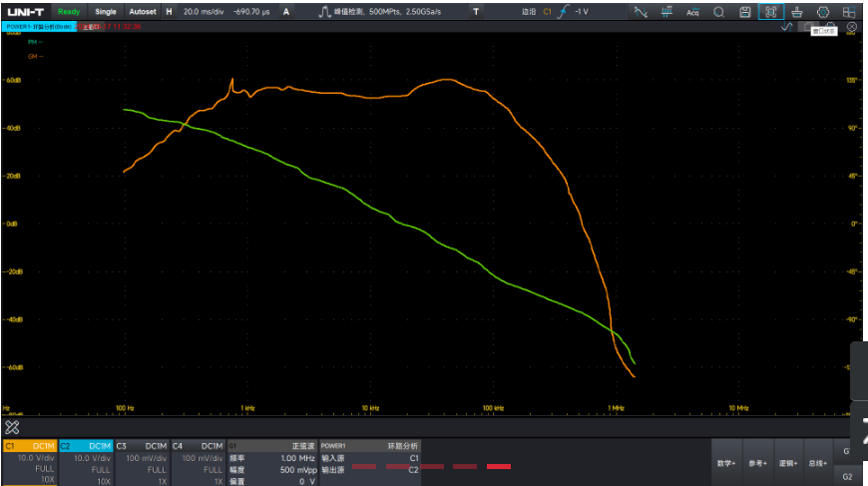Click the Autoset button
This screenshot has width=868, height=486.
[143, 12]
